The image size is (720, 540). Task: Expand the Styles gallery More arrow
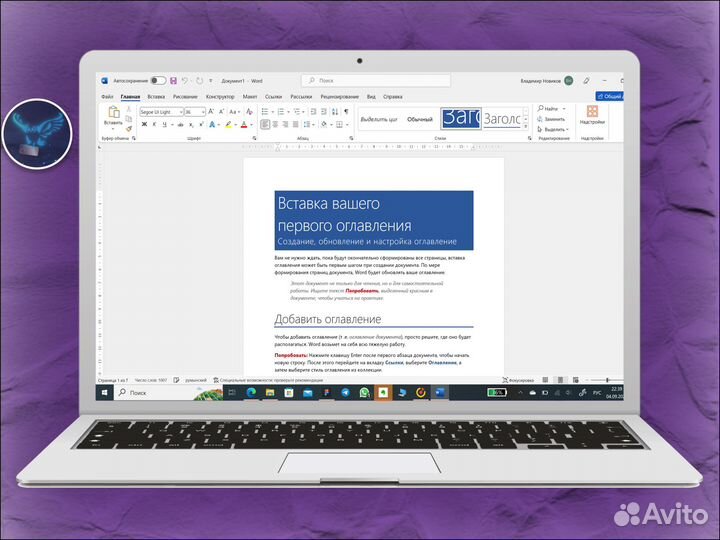click(526, 126)
